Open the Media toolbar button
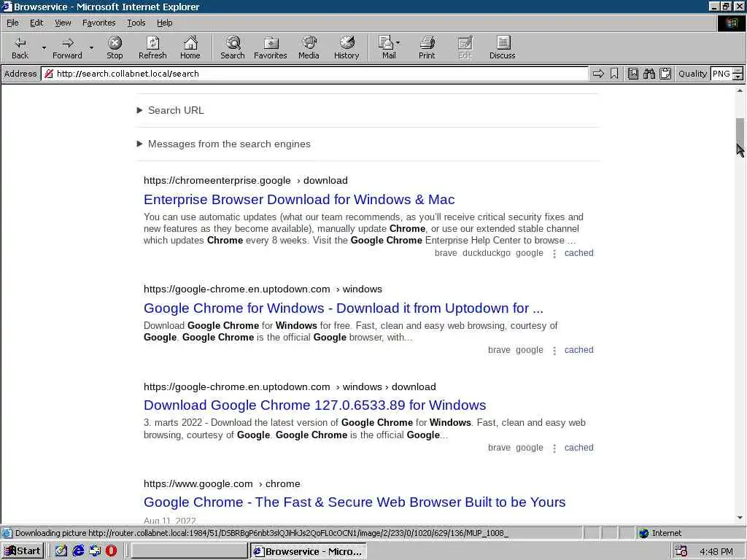This screenshot has height=560, width=747. (x=309, y=47)
